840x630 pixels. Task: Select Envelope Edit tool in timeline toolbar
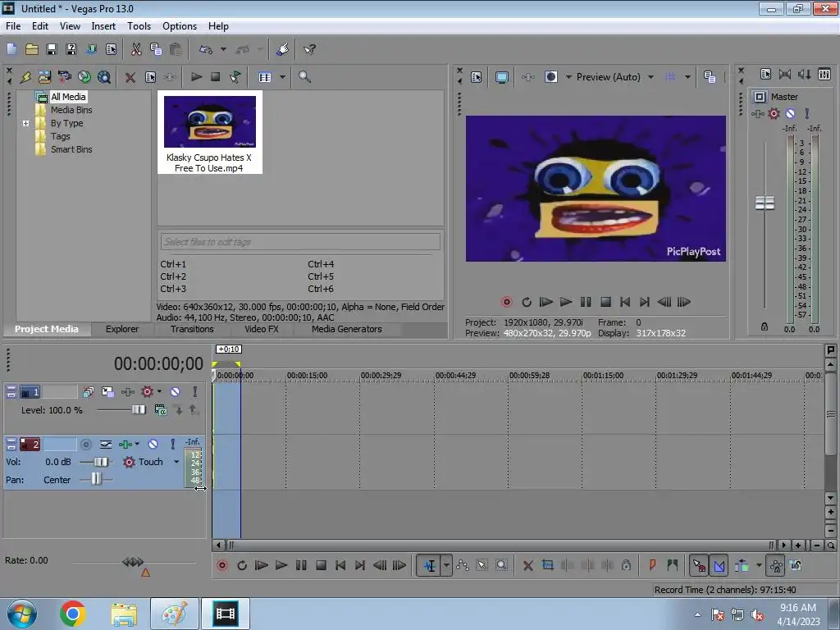click(x=463, y=565)
